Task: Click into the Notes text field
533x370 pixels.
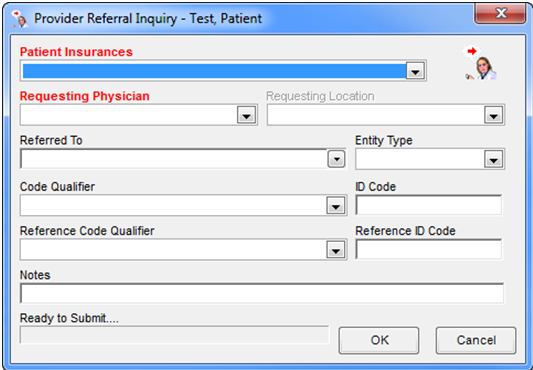Action: 262,293
